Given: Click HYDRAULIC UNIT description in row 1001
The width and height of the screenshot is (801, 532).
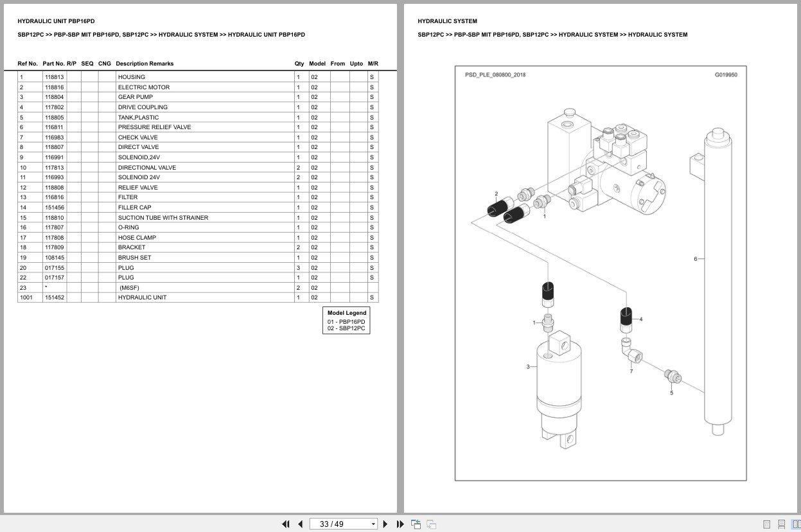Looking at the screenshot, I should click(x=142, y=297).
